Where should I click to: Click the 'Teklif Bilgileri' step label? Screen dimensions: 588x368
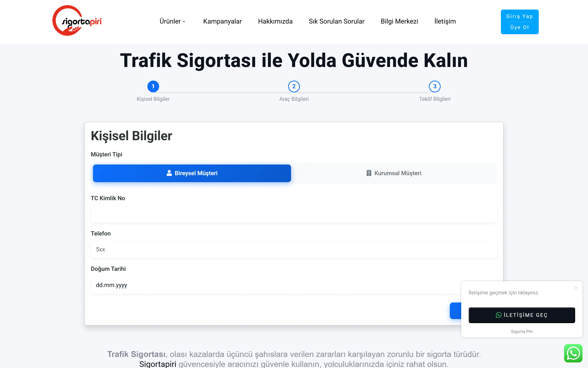pos(435,99)
